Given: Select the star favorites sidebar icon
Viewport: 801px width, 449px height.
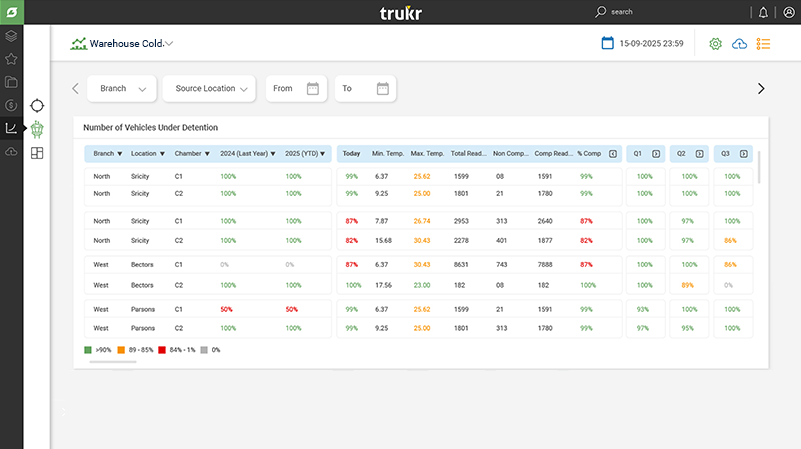Looking at the screenshot, I should pyautogui.click(x=11, y=59).
